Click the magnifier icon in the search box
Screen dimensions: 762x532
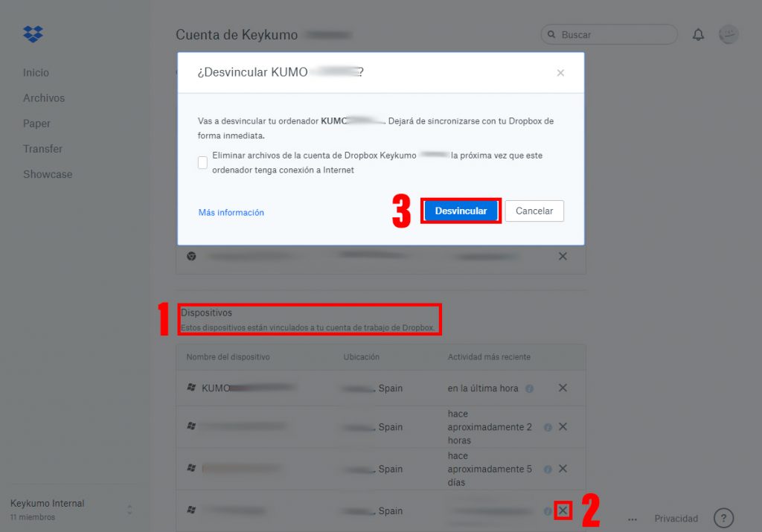[x=551, y=34]
